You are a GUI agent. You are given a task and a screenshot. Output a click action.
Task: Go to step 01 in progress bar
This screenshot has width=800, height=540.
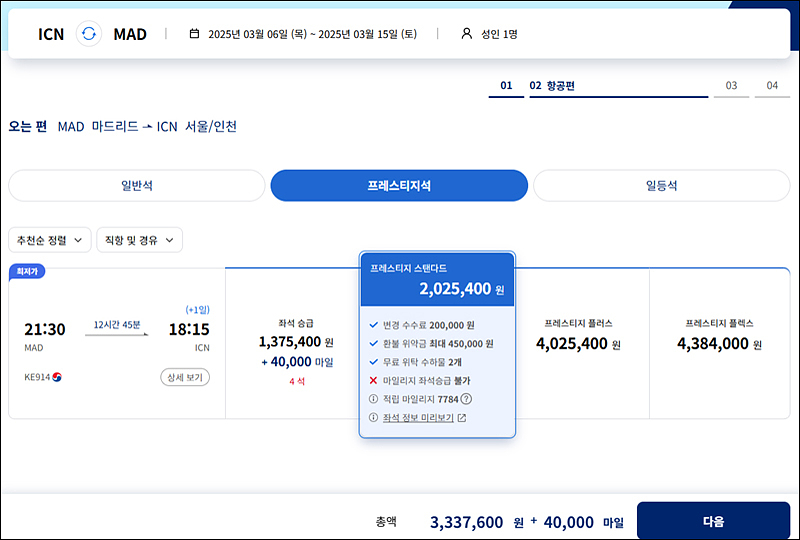[506, 86]
